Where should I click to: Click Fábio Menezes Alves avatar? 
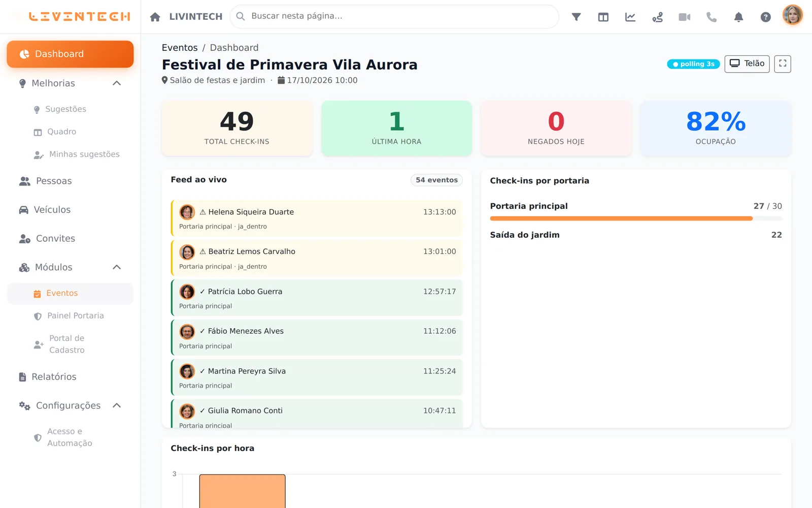click(187, 331)
